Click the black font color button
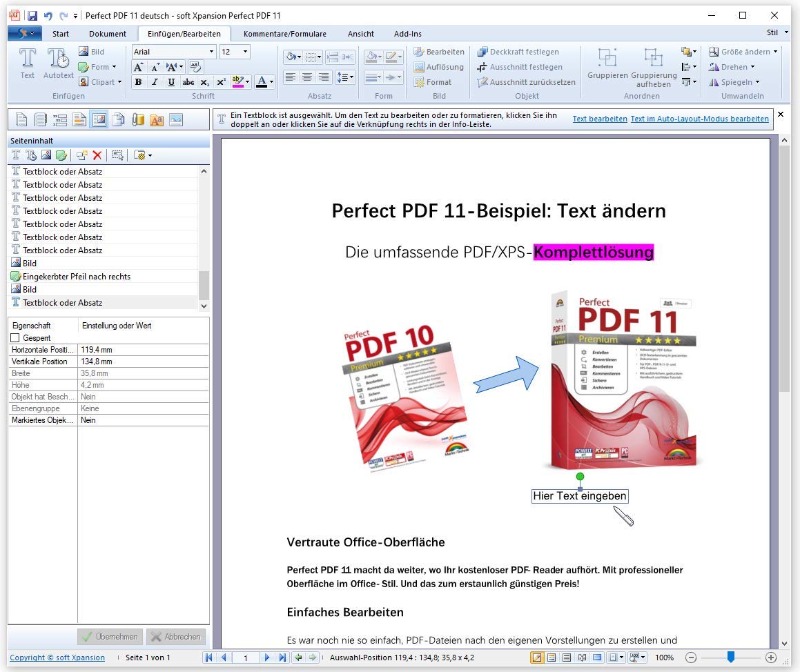This screenshot has width=800, height=672. click(261, 82)
